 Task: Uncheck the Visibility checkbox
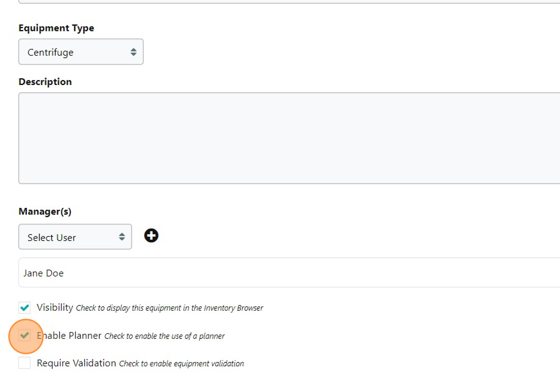pyautogui.click(x=24, y=307)
